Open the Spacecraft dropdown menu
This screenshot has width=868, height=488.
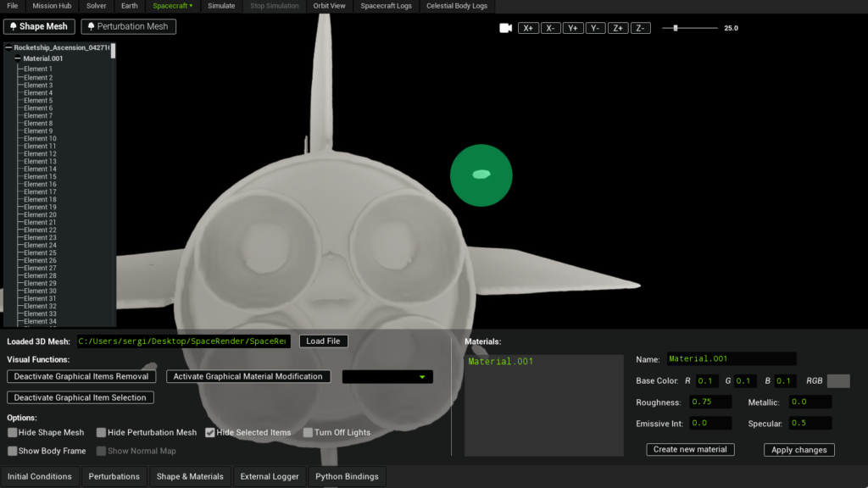coord(173,6)
